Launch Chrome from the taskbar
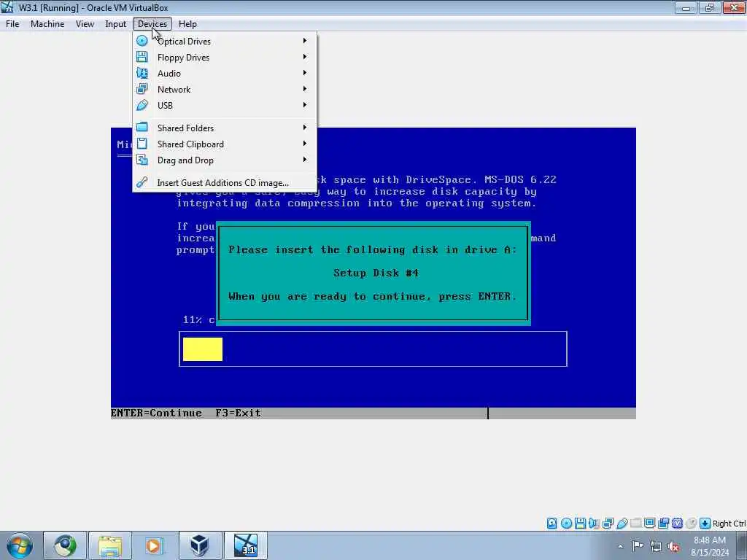Viewport: 747px width, 560px height. (x=65, y=545)
